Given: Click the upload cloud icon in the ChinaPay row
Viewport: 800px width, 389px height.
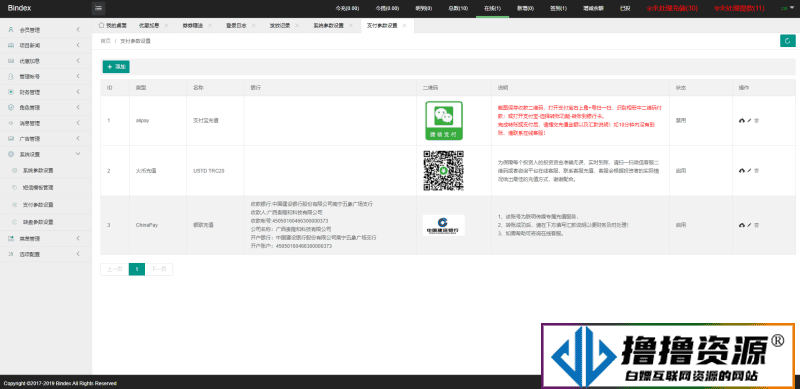Looking at the screenshot, I should pyautogui.click(x=742, y=225).
